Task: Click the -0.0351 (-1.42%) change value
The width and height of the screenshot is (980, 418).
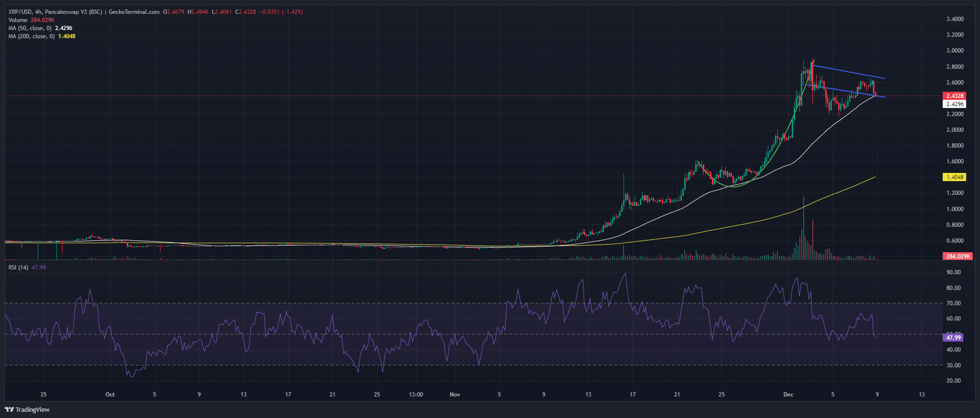Action: pyautogui.click(x=281, y=12)
